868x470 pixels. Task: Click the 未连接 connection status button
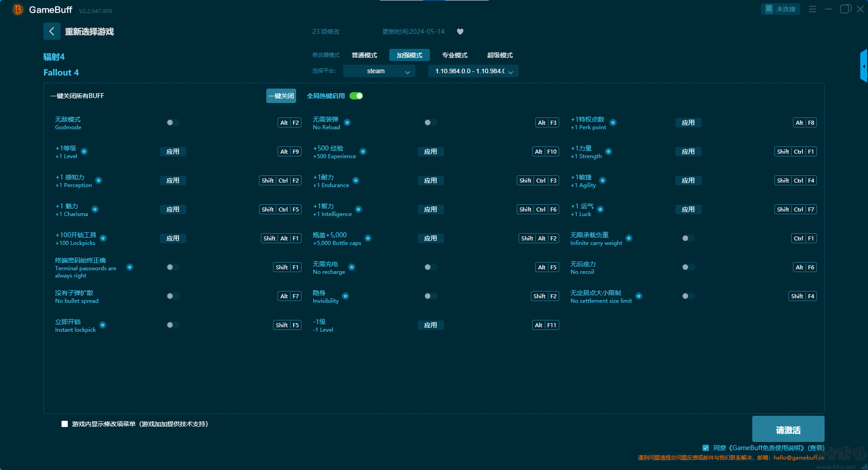[780, 9]
